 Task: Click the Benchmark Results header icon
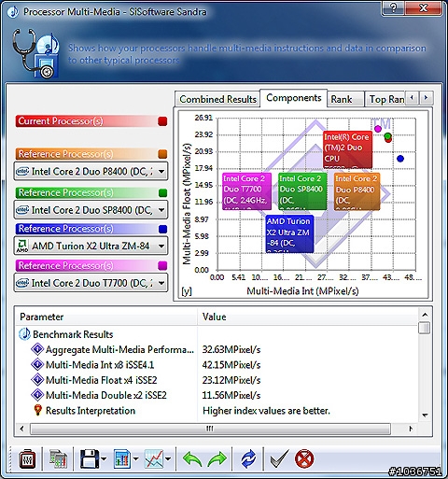click(24, 334)
